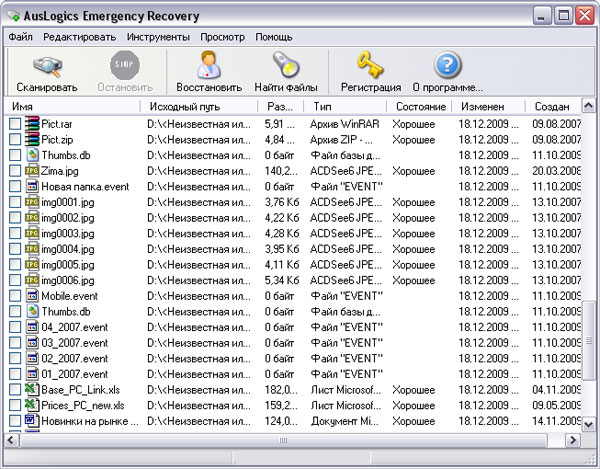Check the box beside img0004.jpg
Viewport: 600px width, 469px height.
pyautogui.click(x=15, y=249)
